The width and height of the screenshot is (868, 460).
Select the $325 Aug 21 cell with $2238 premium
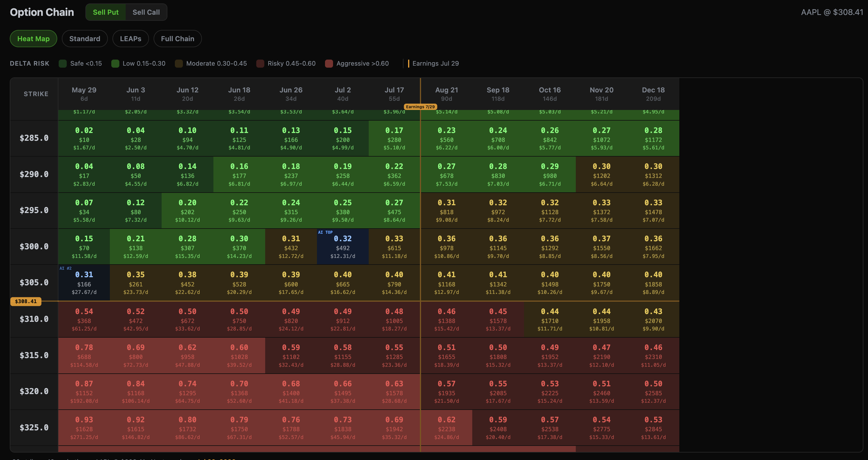[446, 428]
